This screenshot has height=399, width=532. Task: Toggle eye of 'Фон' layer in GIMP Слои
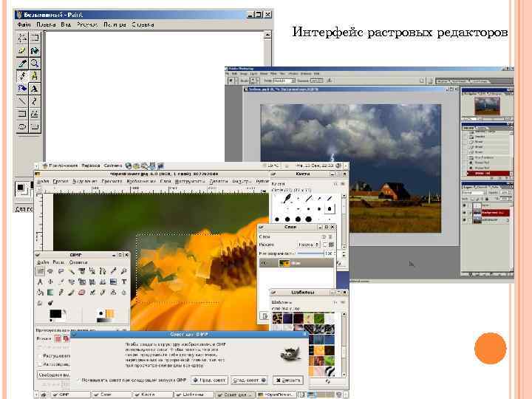pyautogui.click(x=264, y=263)
